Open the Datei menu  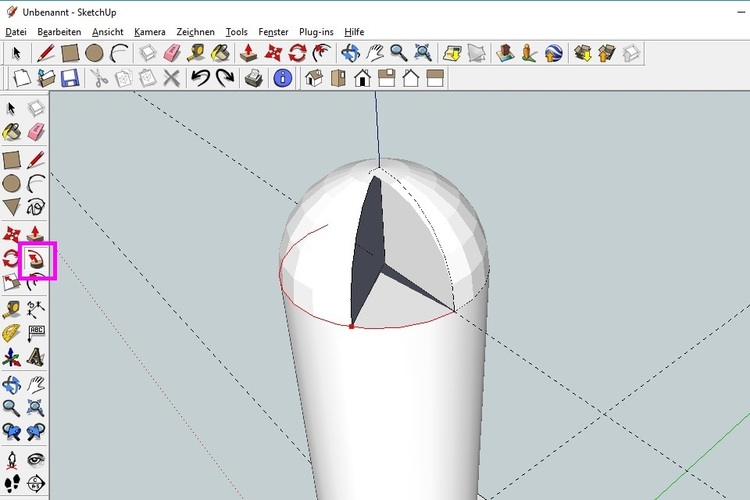click(16, 32)
